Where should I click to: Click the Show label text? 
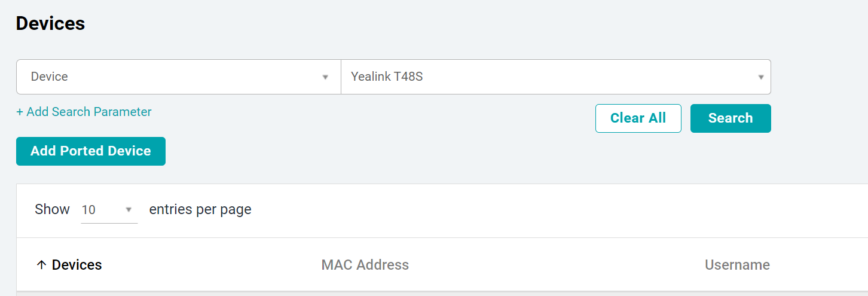(x=52, y=209)
